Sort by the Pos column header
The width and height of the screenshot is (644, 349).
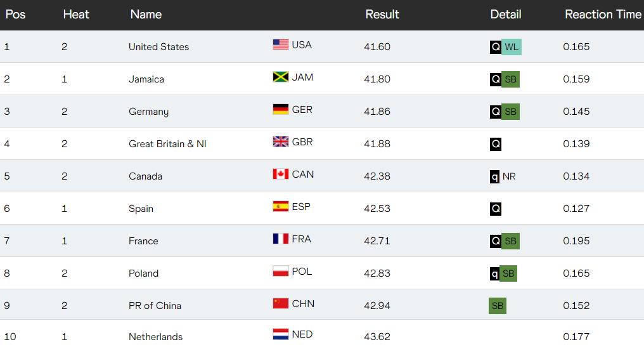coord(15,14)
